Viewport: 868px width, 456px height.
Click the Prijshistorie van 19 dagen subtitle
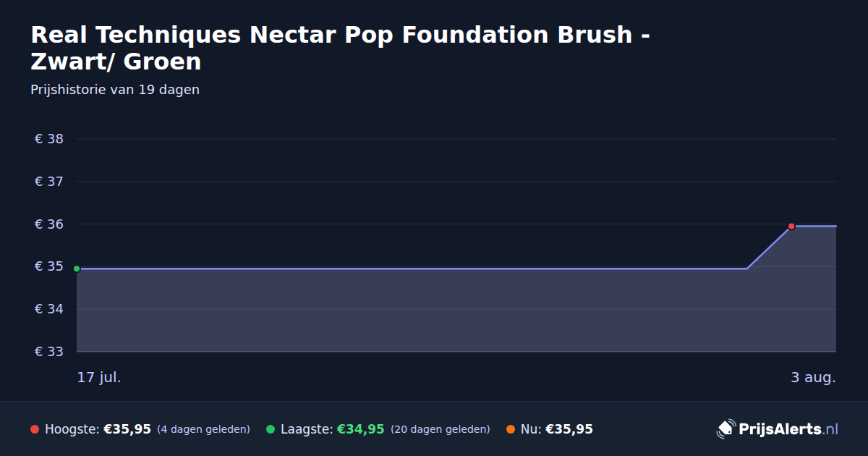115,90
